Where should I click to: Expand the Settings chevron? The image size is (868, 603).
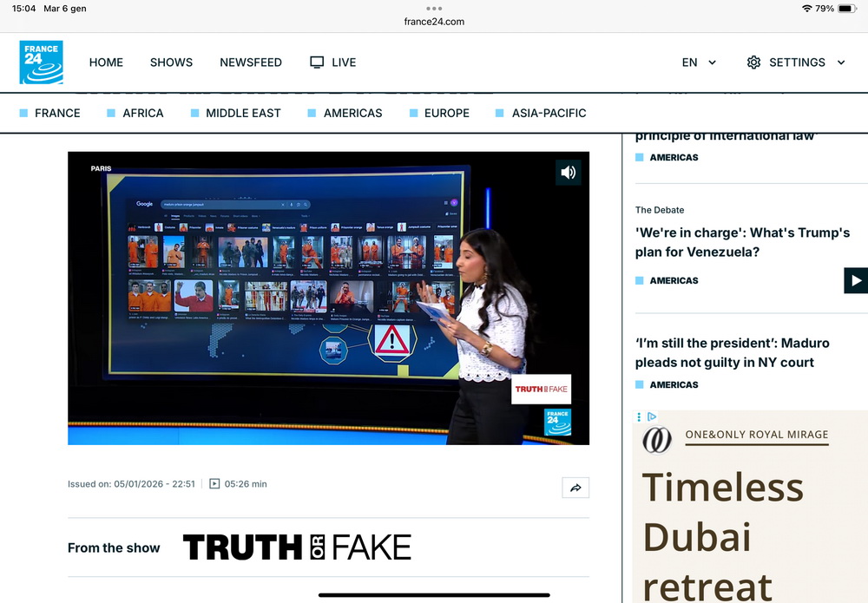click(x=840, y=62)
